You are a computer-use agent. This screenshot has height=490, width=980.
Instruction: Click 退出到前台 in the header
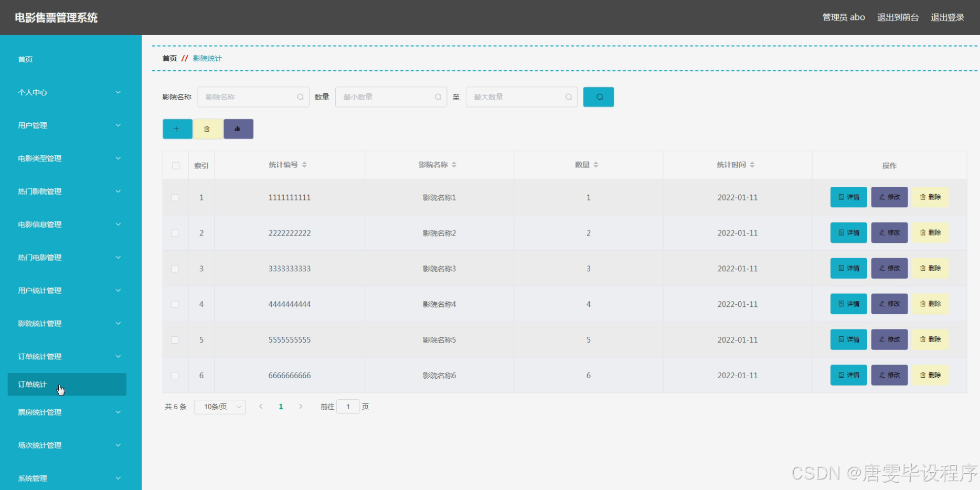click(898, 17)
